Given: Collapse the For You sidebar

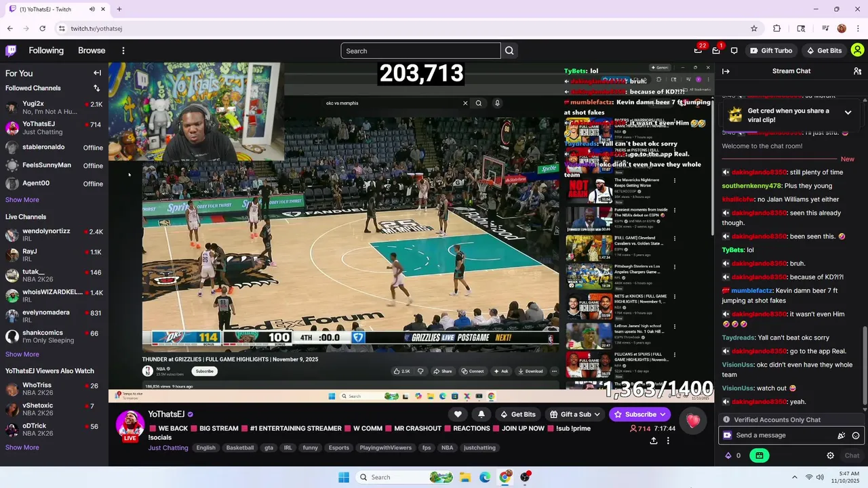Looking at the screenshot, I should pyautogui.click(x=97, y=73).
